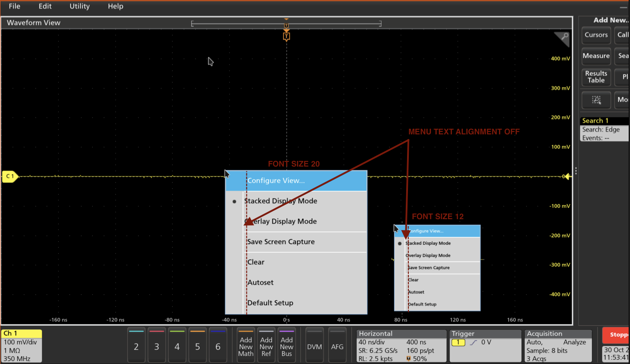Toggle the DVM button
Image resolution: width=630 pixels, height=364 pixels.
point(314,346)
